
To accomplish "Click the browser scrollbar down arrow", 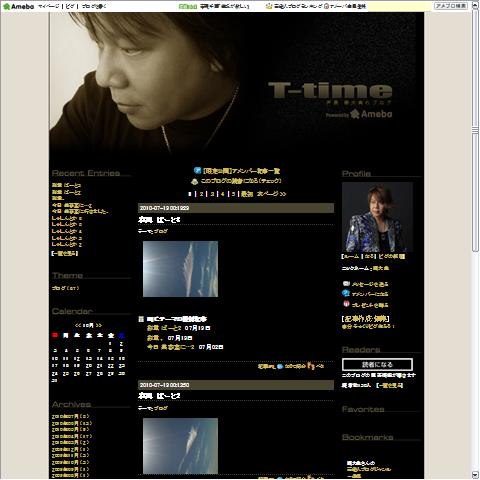I will (475, 475).
